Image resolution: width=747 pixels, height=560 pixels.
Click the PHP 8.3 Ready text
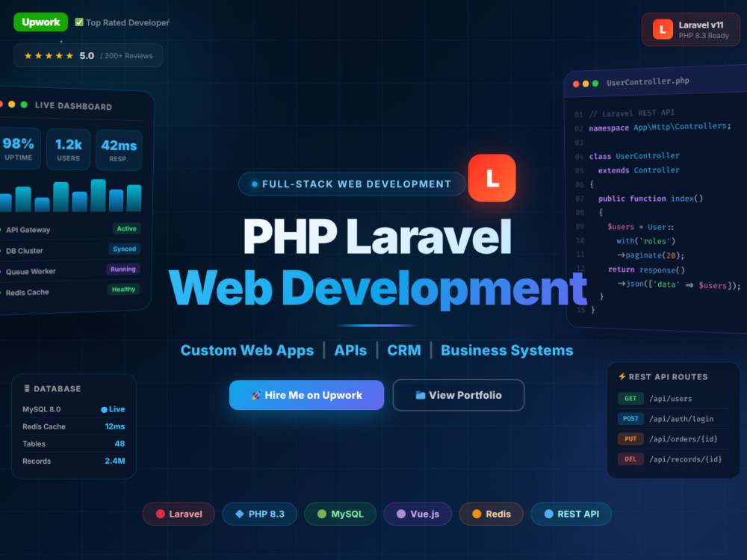click(x=704, y=36)
